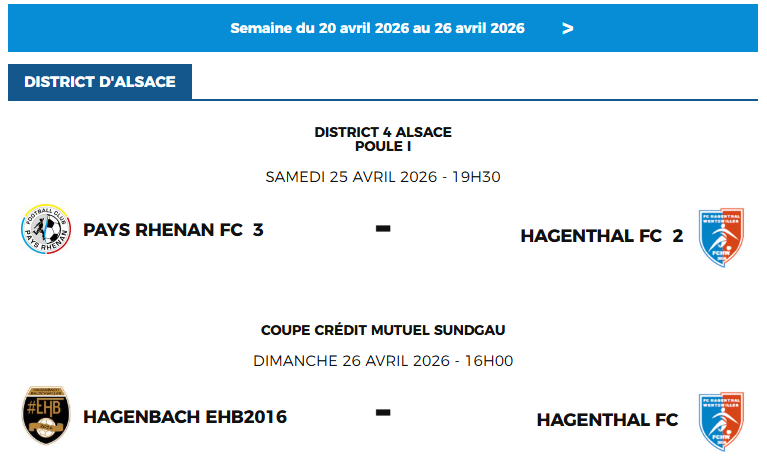Click the Hagenbach EHB2016 club logo
This screenshot has width=767, height=474.
point(46,415)
